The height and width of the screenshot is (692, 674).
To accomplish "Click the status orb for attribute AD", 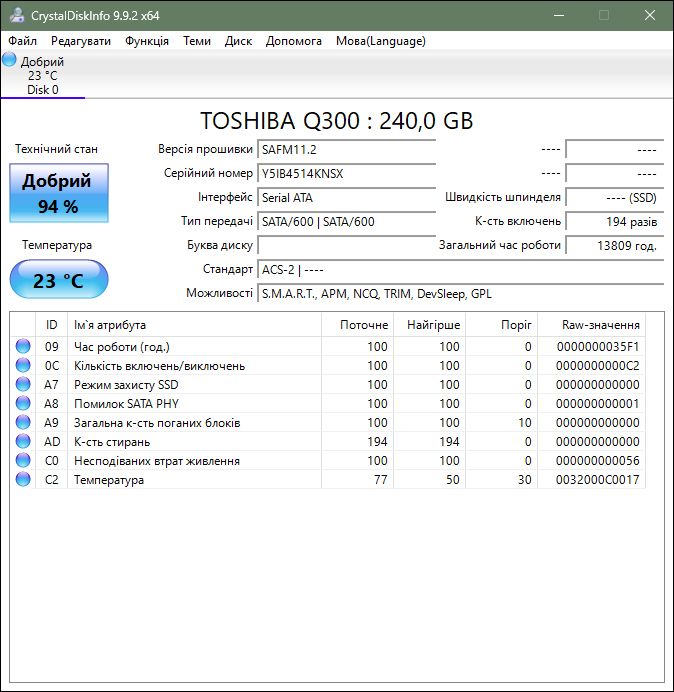I will [23, 441].
